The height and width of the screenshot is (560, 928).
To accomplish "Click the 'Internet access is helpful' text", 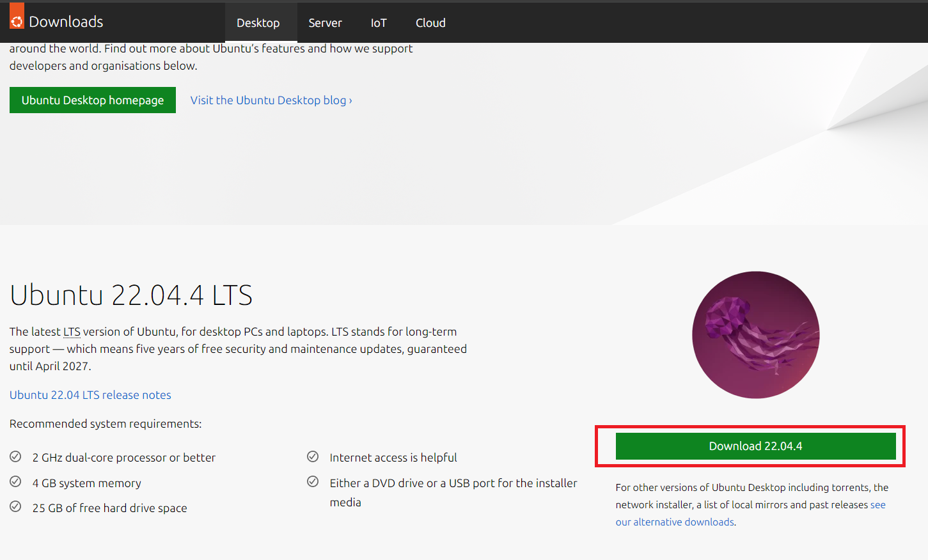I will click(x=393, y=458).
